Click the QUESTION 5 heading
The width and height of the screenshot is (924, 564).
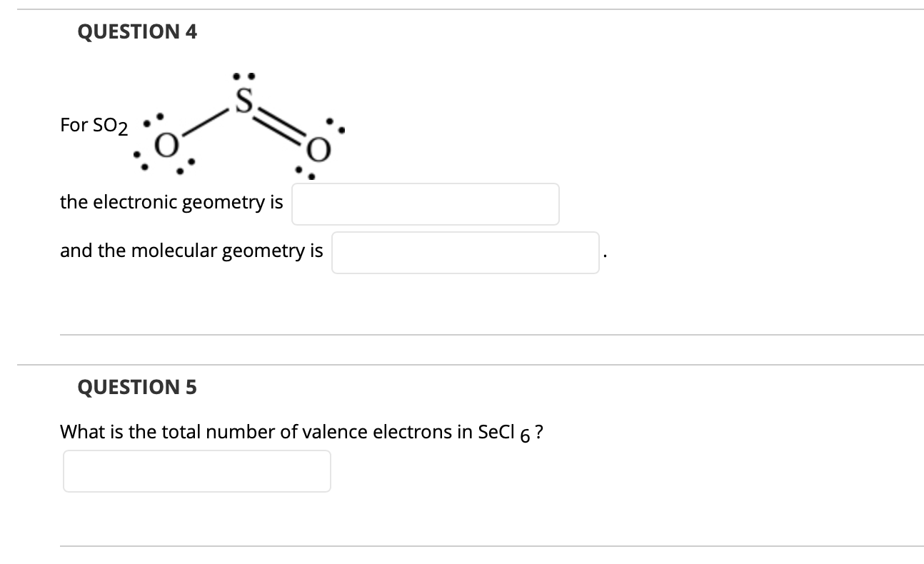point(137,387)
